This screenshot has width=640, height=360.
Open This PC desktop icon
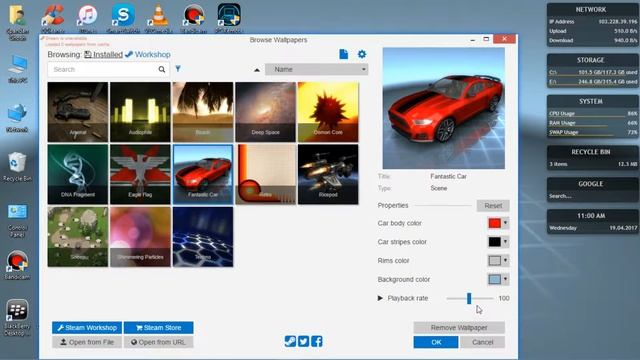click(x=17, y=69)
